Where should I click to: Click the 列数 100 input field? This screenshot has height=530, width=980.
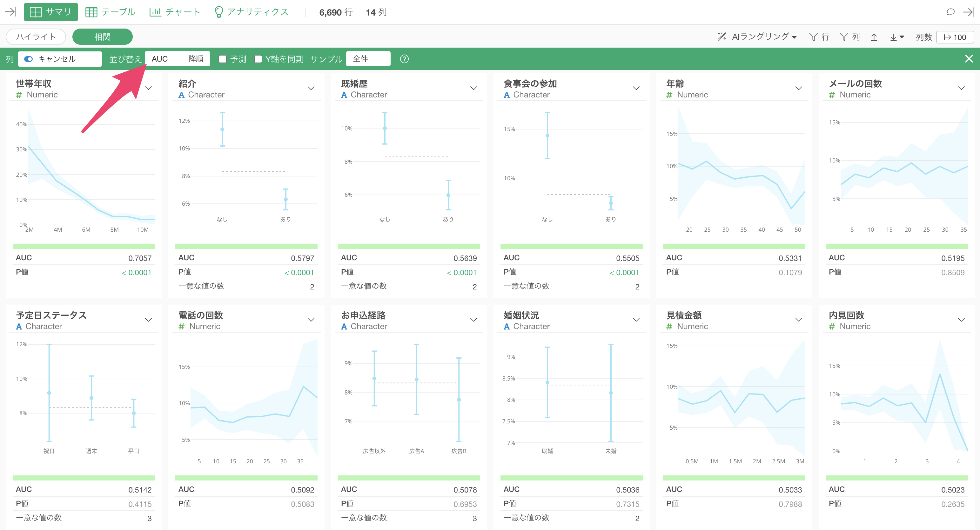(x=955, y=37)
